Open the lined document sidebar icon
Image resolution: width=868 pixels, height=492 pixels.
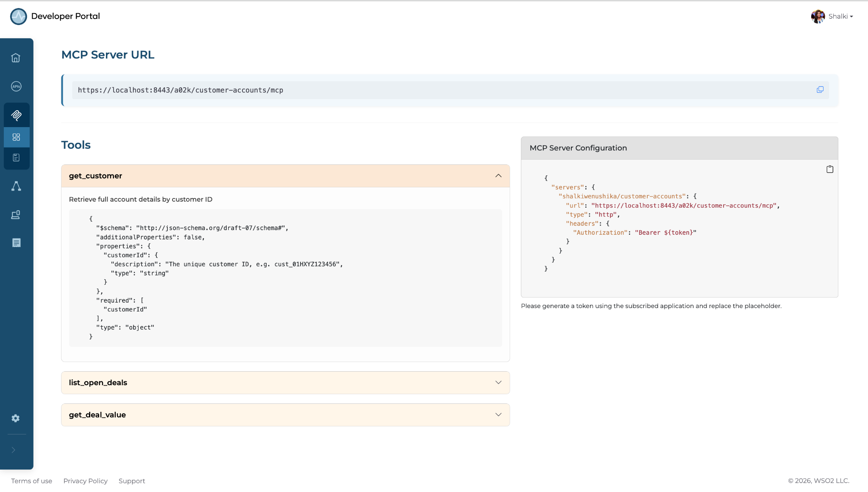click(x=16, y=243)
